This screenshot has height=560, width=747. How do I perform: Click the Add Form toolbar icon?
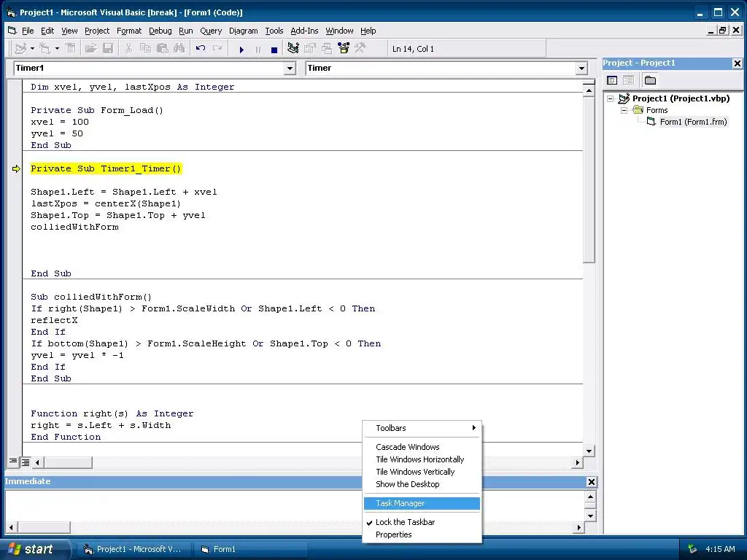click(44, 48)
